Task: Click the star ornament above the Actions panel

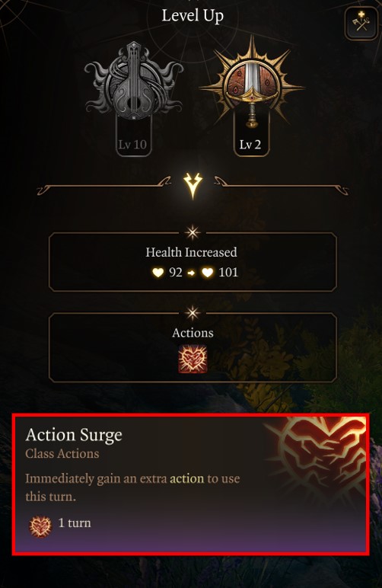Action: [193, 313]
